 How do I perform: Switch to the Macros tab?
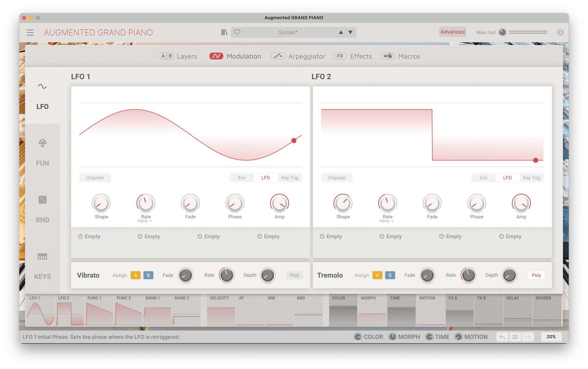pos(401,56)
